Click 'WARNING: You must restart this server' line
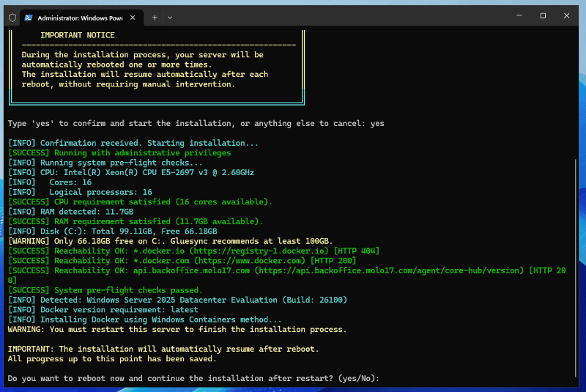The image size is (586, 392). [x=177, y=330]
